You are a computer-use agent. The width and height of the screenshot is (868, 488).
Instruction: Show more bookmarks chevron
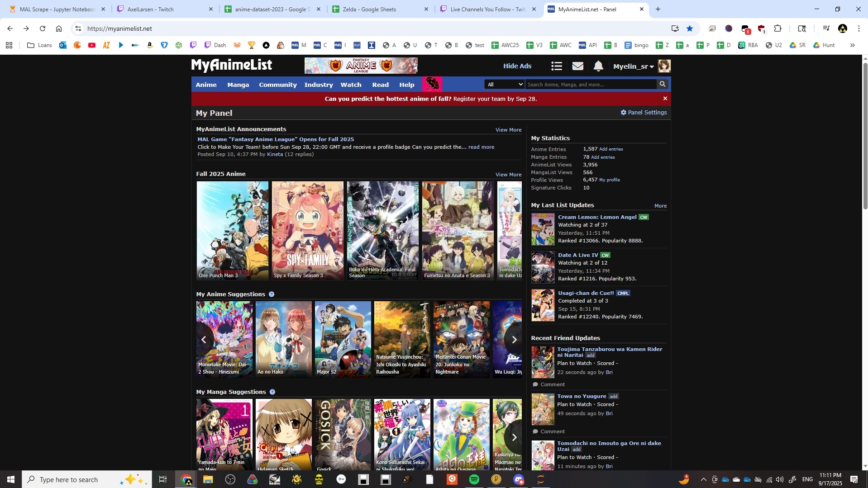853,45
